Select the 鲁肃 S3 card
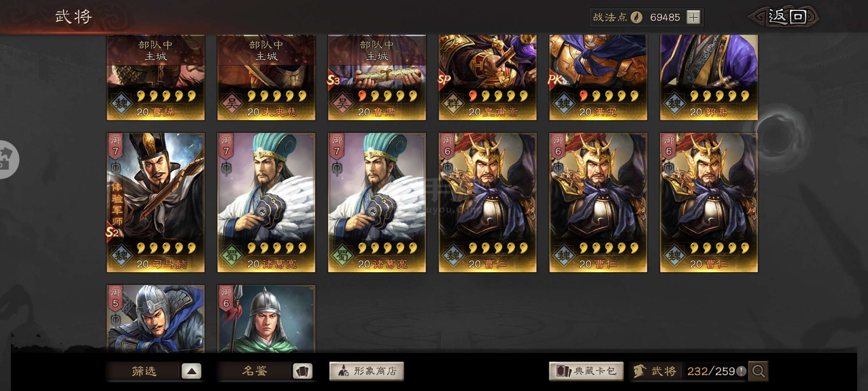This screenshot has height=391, width=868. pyautogui.click(x=377, y=77)
